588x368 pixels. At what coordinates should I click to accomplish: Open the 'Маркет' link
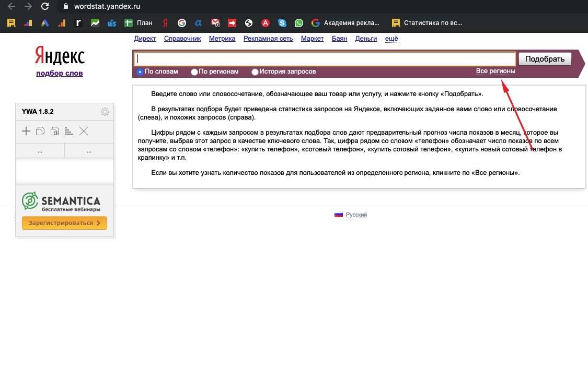(312, 39)
